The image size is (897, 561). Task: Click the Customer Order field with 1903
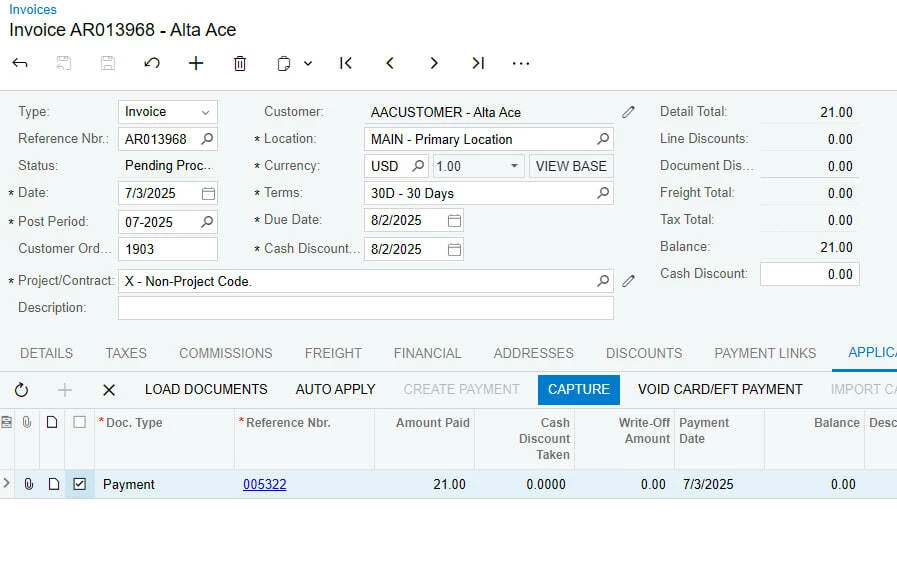[168, 249]
